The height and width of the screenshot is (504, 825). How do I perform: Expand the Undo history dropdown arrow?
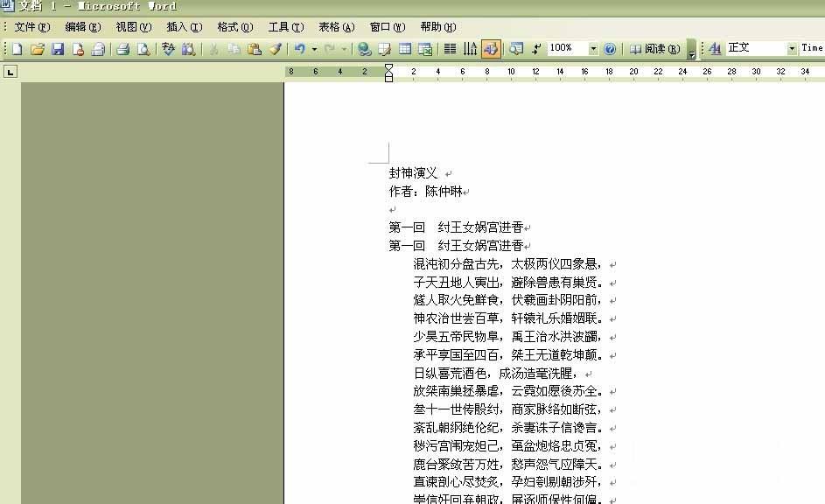tap(315, 49)
